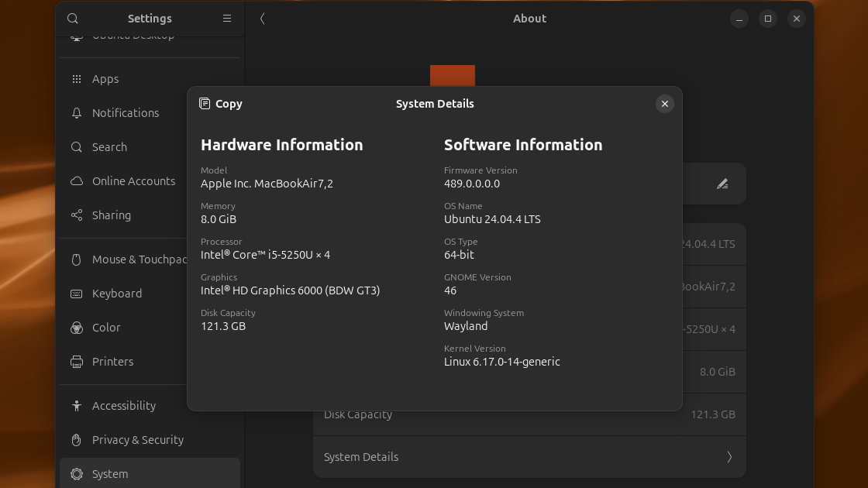Select Notifications bell icon in sidebar
Viewport: 868px width, 488px height.
(x=77, y=113)
